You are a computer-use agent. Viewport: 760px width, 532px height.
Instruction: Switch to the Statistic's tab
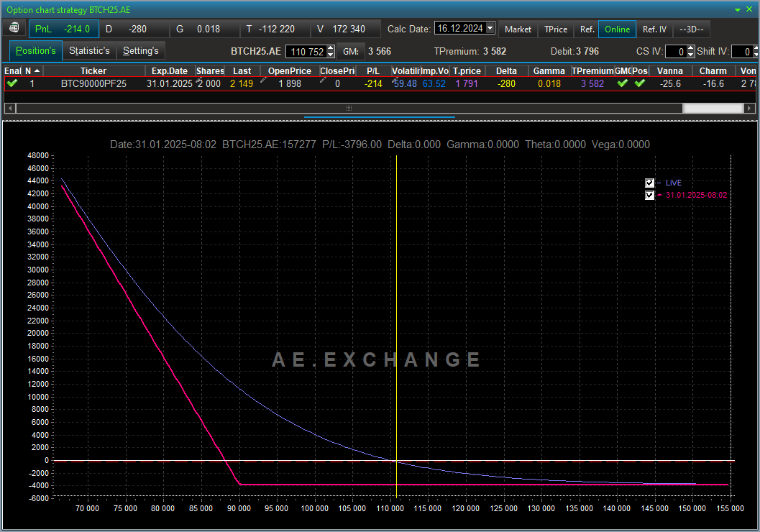(89, 51)
